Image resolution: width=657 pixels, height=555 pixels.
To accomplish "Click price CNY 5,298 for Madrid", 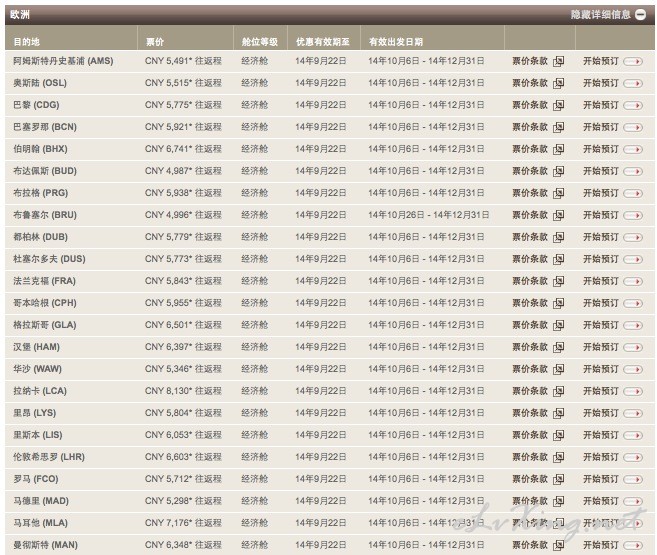I will tap(168, 501).
